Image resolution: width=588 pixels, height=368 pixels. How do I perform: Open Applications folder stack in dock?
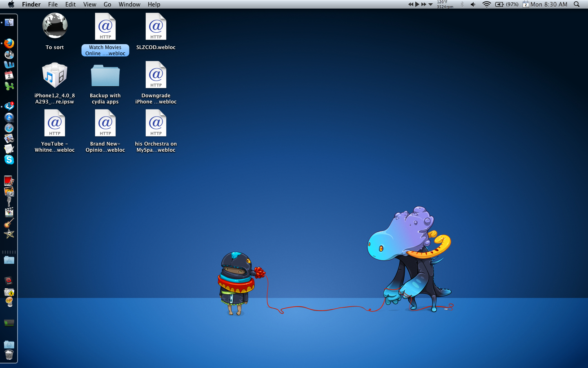click(x=9, y=260)
